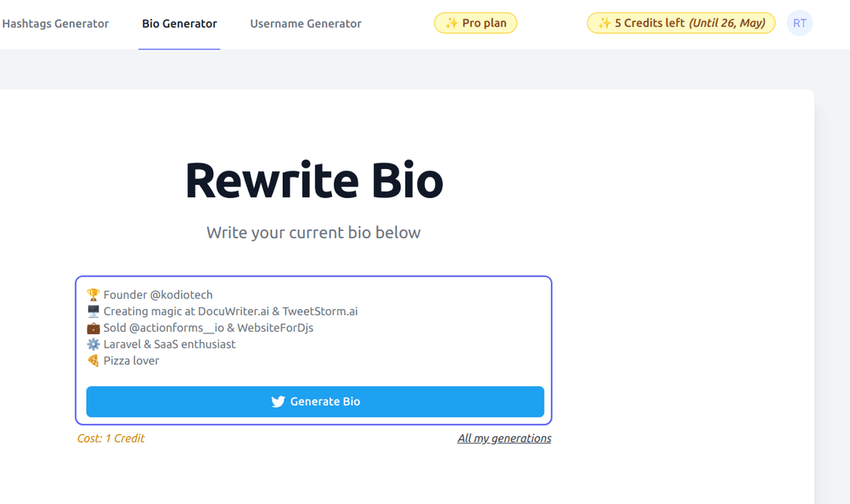The image size is (850, 504).
Task: Click the trophy emoji beside Founder @kodiotech
Action: (x=93, y=294)
